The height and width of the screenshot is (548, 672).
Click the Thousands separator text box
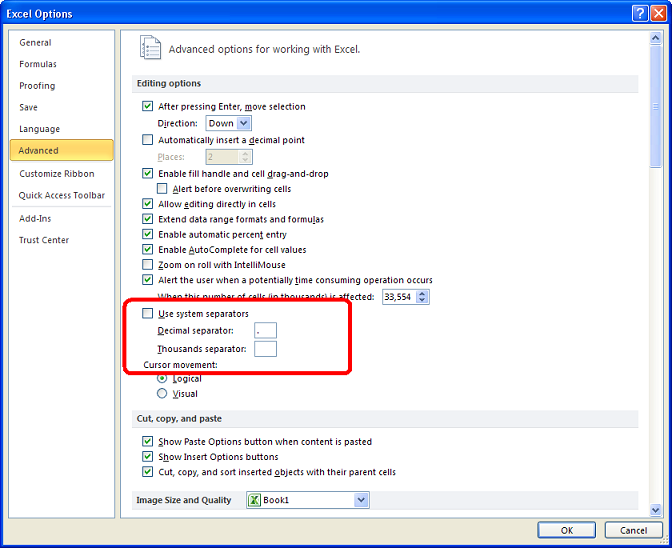click(265, 349)
